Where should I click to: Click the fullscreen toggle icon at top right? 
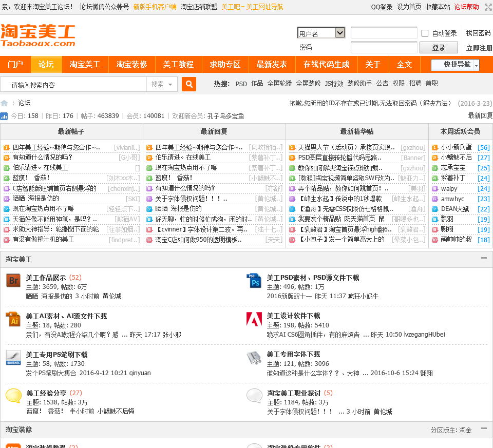[488, 7]
